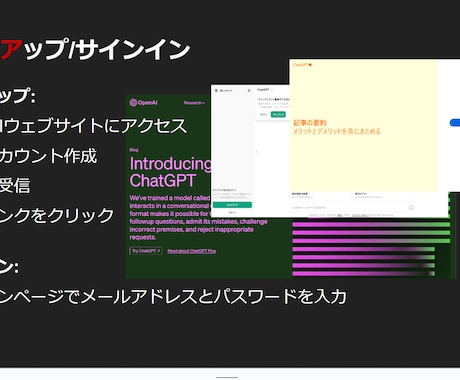Select the line メールアドレスとパスワードを入力
The width and height of the screenshot is (460, 380).
pyautogui.click(x=213, y=296)
